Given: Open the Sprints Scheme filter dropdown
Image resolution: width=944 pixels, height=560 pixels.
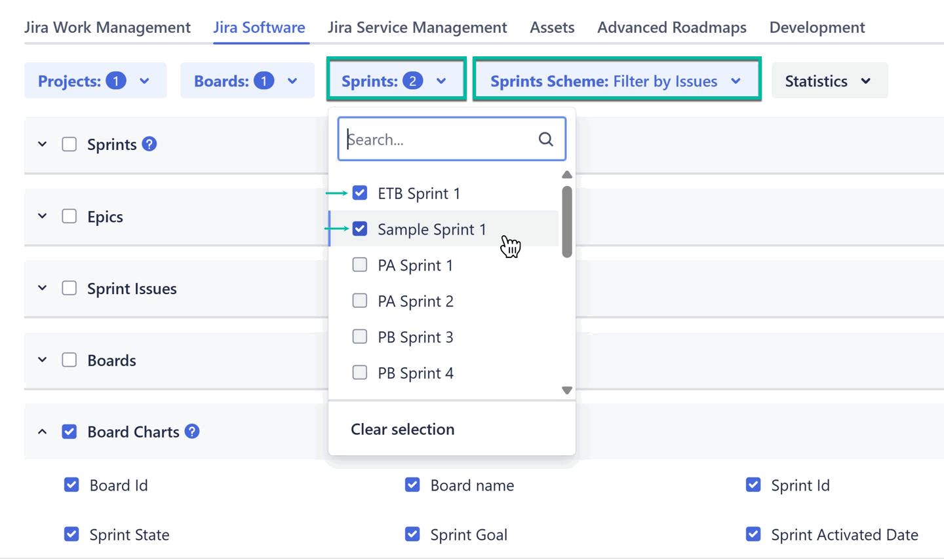Looking at the screenshot, I should point(616,81).
